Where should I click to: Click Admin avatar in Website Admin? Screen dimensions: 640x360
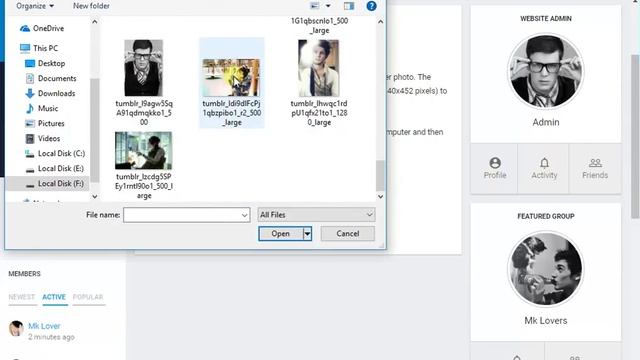[546, 71]
